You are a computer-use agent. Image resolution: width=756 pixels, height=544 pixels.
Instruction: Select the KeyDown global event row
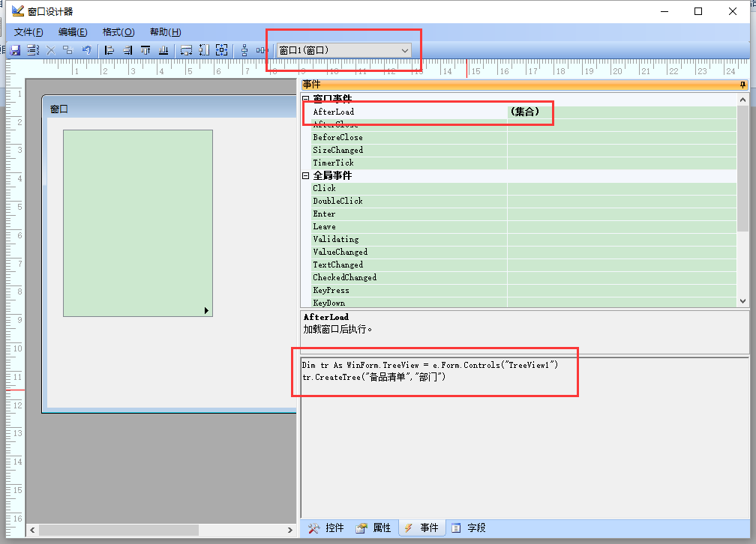523,303
